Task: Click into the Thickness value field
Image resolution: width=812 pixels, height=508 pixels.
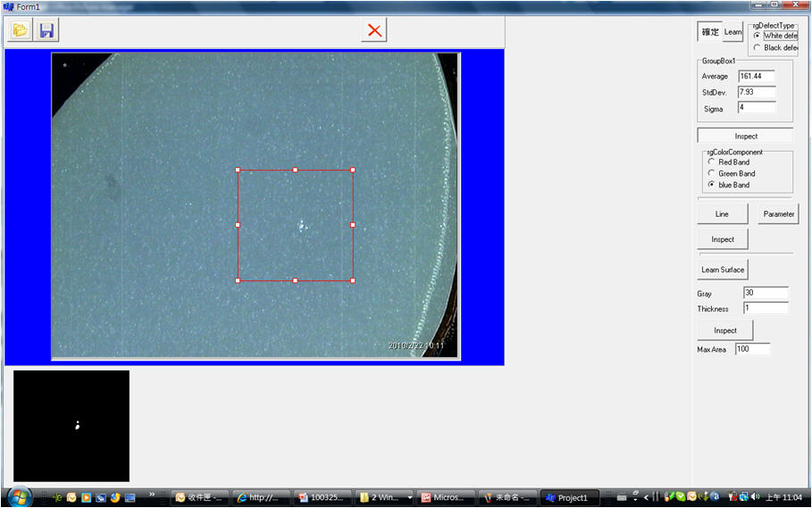Action: click(x=766, y=308)
